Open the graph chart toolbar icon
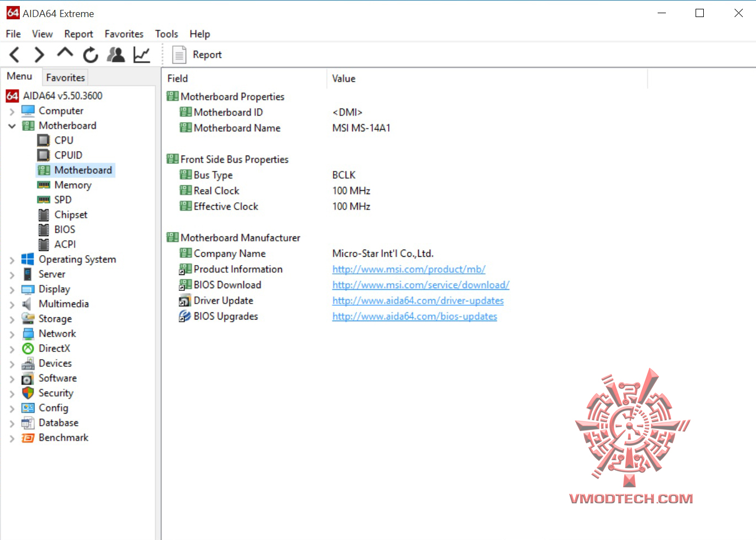 142,54
